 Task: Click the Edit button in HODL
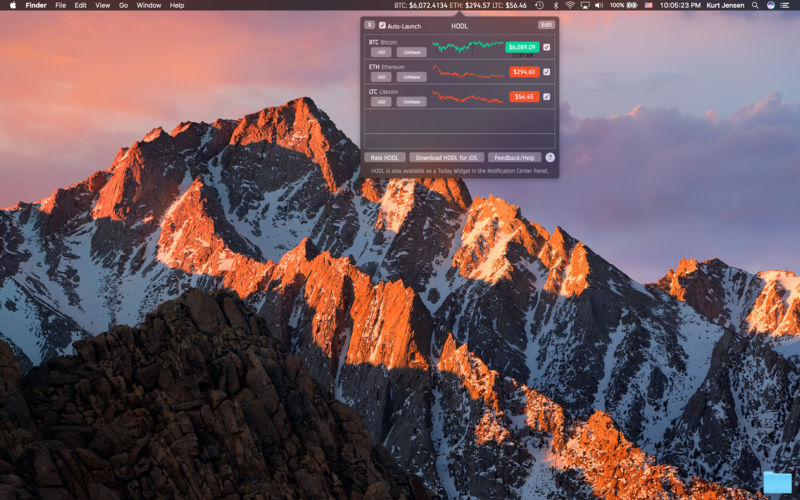coord(546,24)
